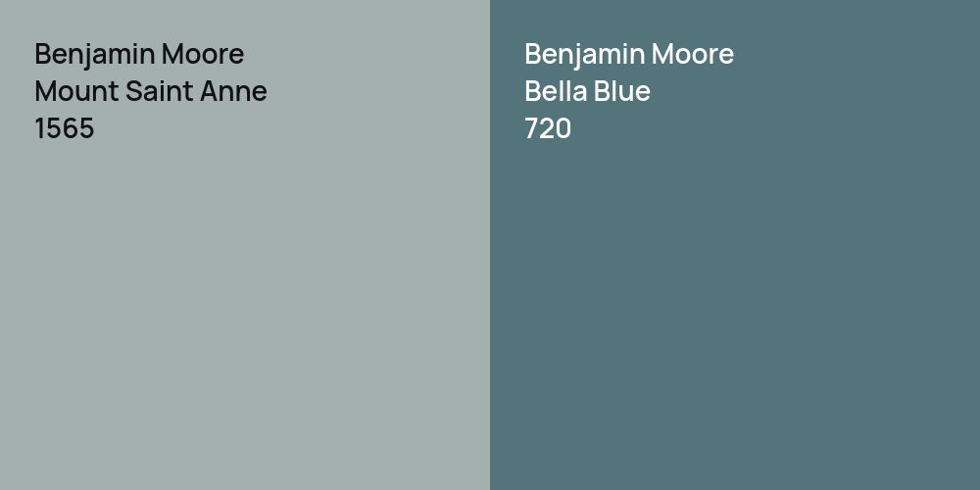Click the word Saint in left label

(160, 91)
